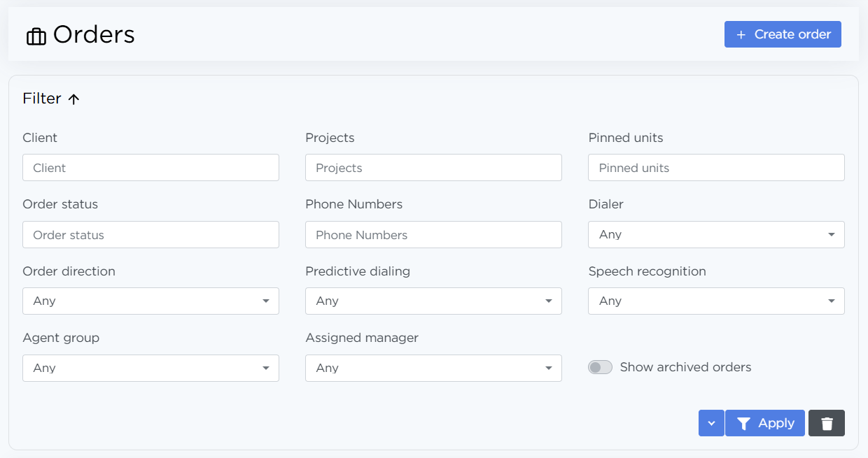Select the Assigned manager dropdown
The width and height of the screenshot is (868, 458).
pos(433,368)
